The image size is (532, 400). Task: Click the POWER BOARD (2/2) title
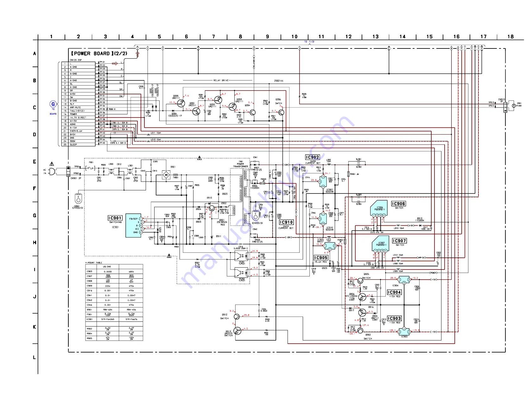pos(99,54)
